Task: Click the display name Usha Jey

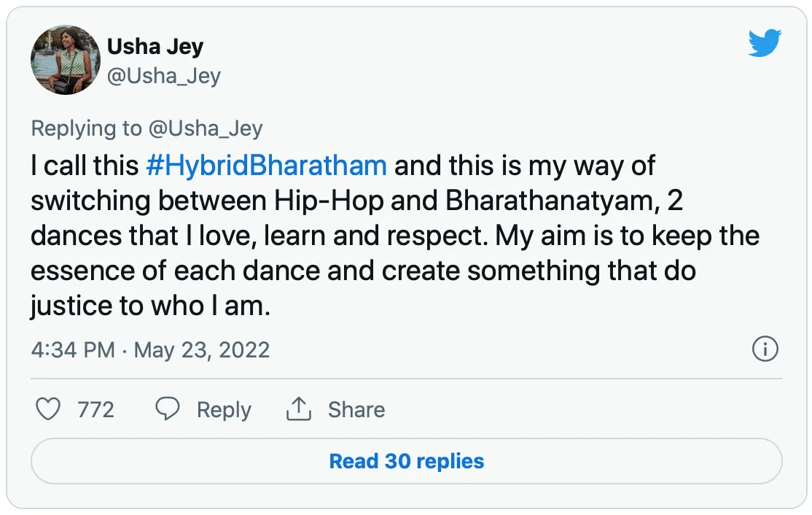Action: click(x=155, y=47)
